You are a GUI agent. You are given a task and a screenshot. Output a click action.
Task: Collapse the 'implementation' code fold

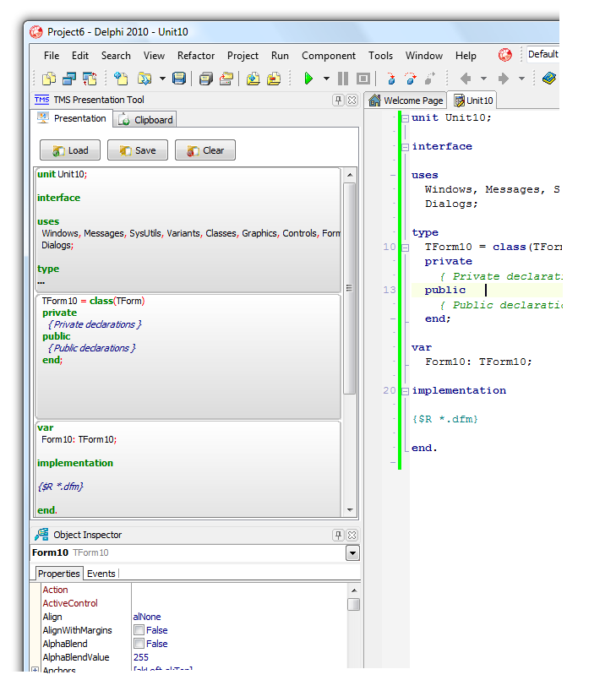click(x=406, y=391)
